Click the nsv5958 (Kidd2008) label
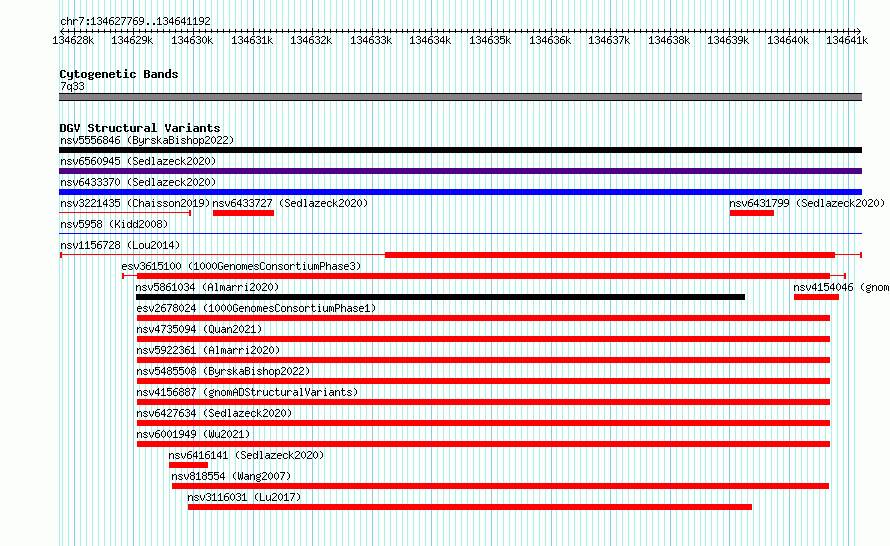The height and width of the screenshot is (546, 890). tap(114, 224)
